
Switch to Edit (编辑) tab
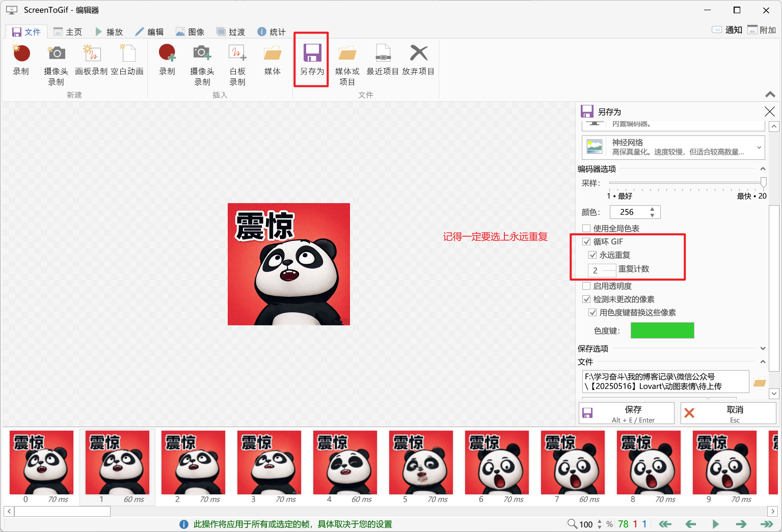click(149, 32)
